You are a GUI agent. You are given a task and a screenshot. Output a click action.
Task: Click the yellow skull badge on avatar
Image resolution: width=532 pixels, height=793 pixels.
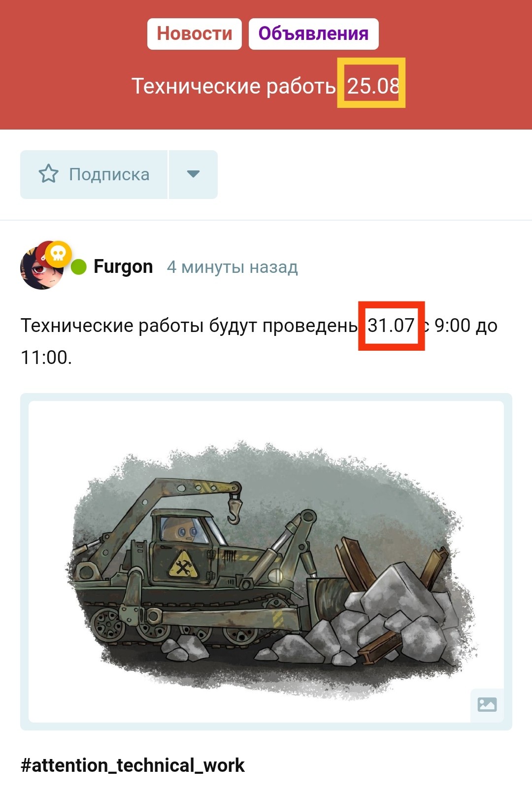click(59, 254)
